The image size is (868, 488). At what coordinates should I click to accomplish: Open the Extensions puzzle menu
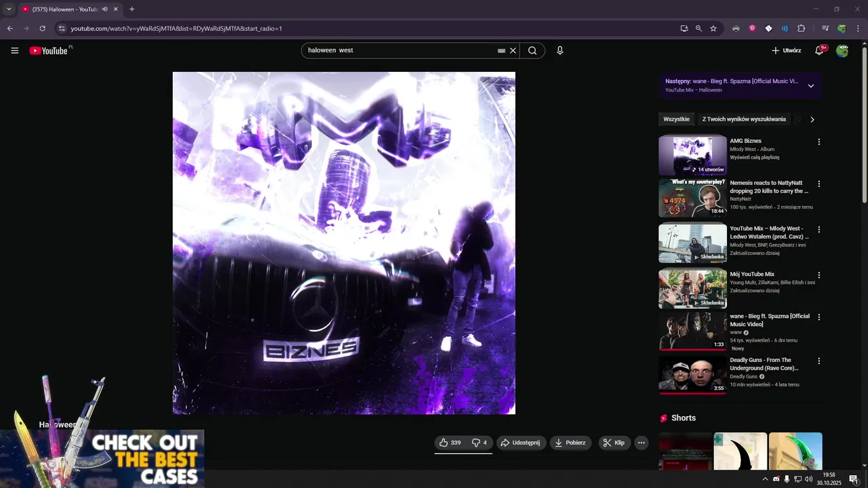(801, 28)
